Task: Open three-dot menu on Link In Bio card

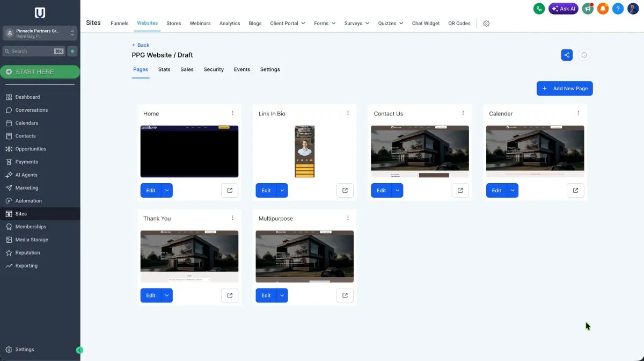Action: tap(348, 113)
